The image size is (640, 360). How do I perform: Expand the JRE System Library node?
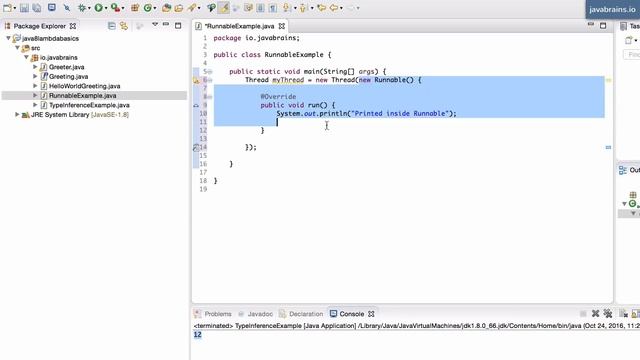click(x=17, y=114)
